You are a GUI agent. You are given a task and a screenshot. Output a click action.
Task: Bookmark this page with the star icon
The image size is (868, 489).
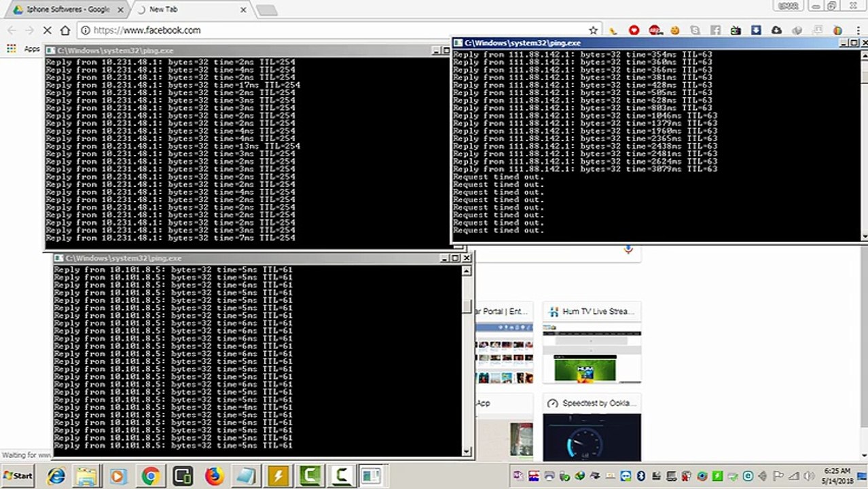[x=593, y=31]
